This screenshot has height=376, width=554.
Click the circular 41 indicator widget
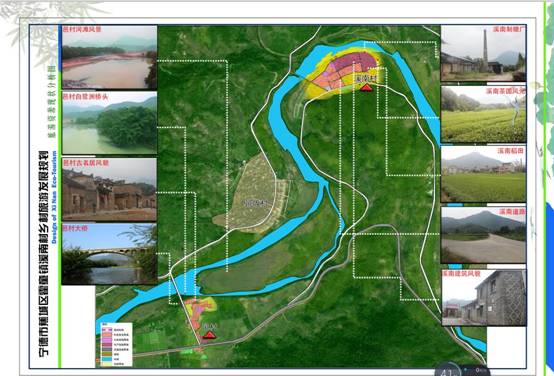(447, 370)
